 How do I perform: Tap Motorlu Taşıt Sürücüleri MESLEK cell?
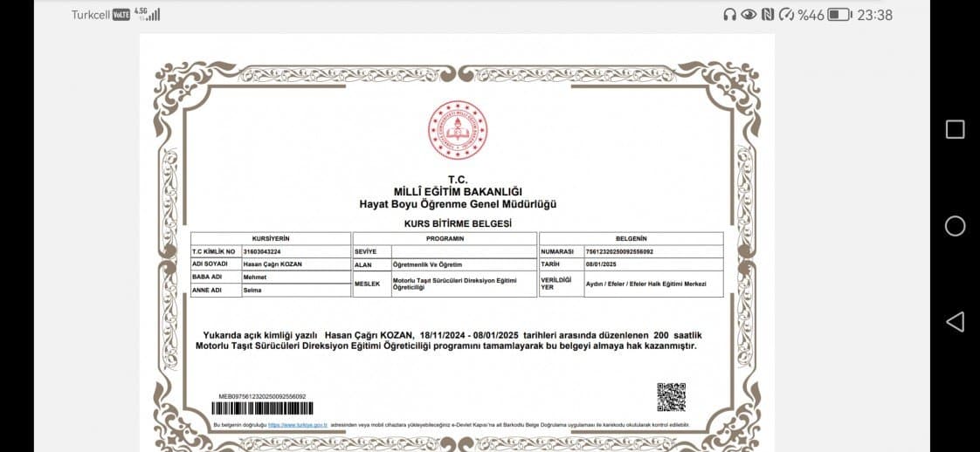(x=465, y=284)
